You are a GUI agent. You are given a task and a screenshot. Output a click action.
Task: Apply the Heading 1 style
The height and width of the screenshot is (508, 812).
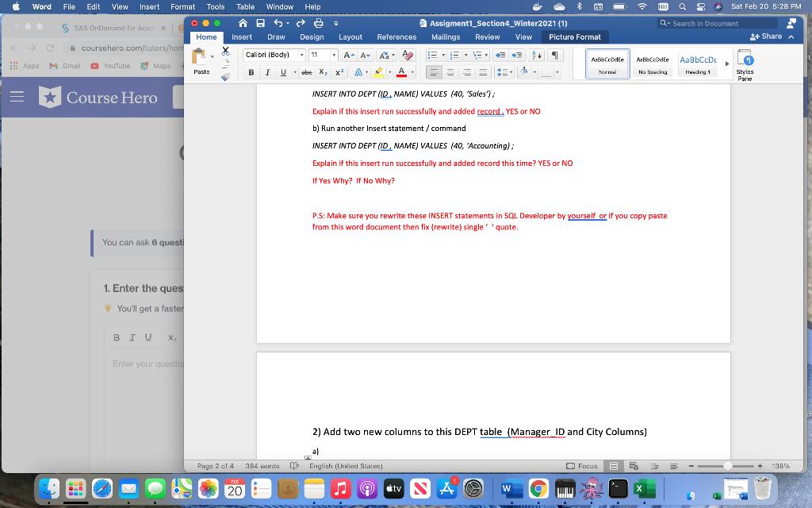tap(698, 64)
